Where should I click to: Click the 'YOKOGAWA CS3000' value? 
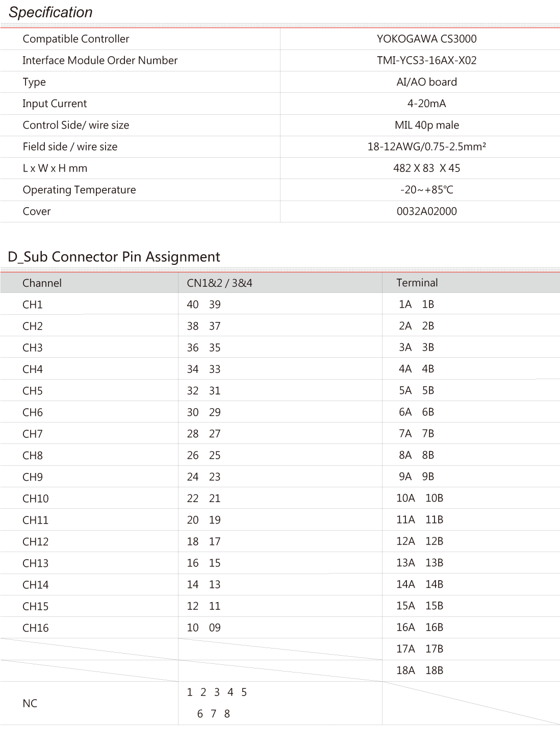(426, 39)
